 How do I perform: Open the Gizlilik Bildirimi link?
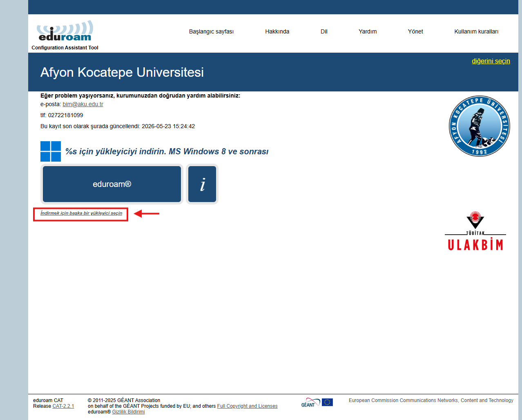click(128, 412)
